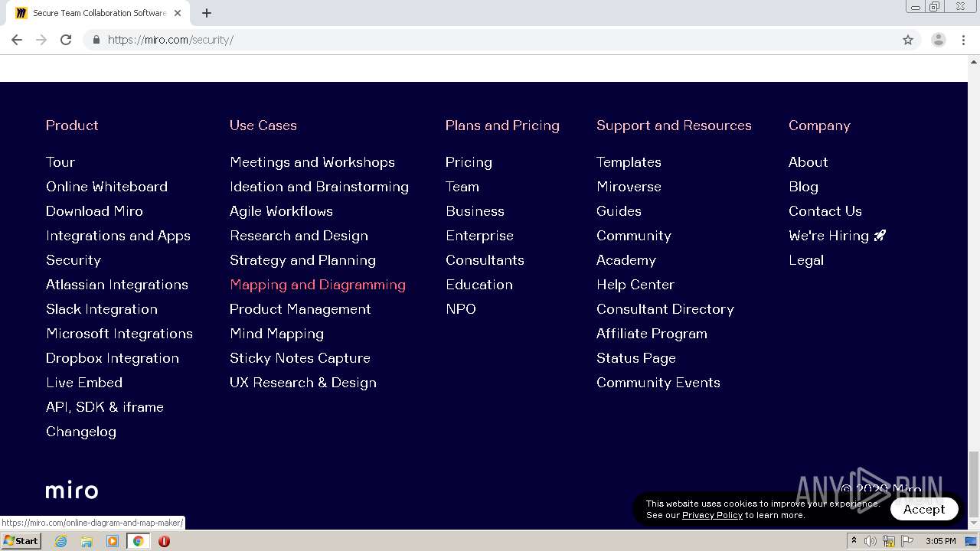Open the Education plan link
Image resolution: width=980 pixels, height=551 pixels.
[479, 285]
